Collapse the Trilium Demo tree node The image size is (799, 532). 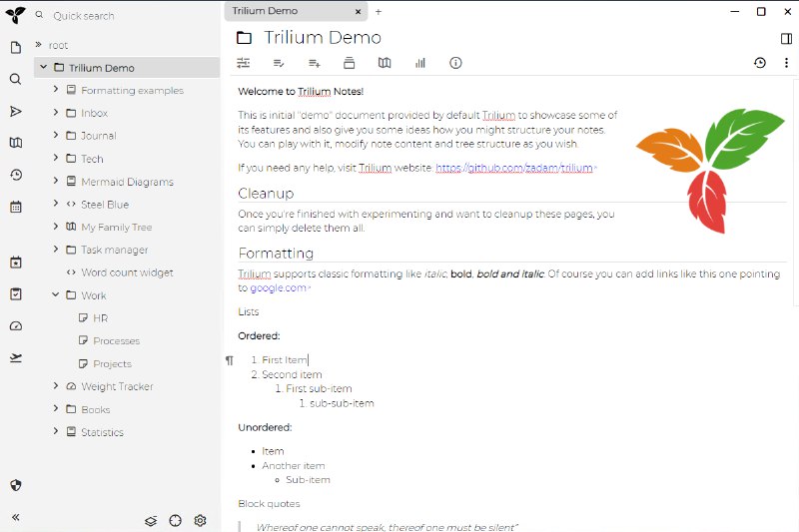coord(43,67)
